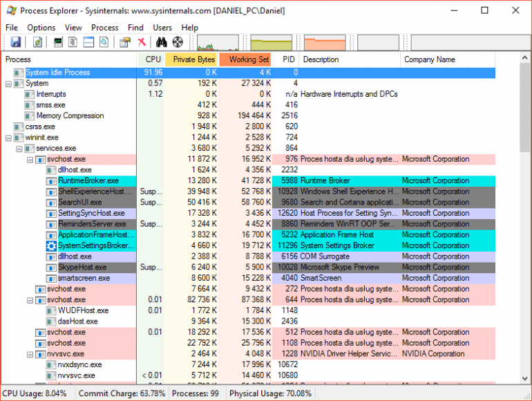Sort by the PID column header
532x401 pixels.
click(x=285, y=59)
